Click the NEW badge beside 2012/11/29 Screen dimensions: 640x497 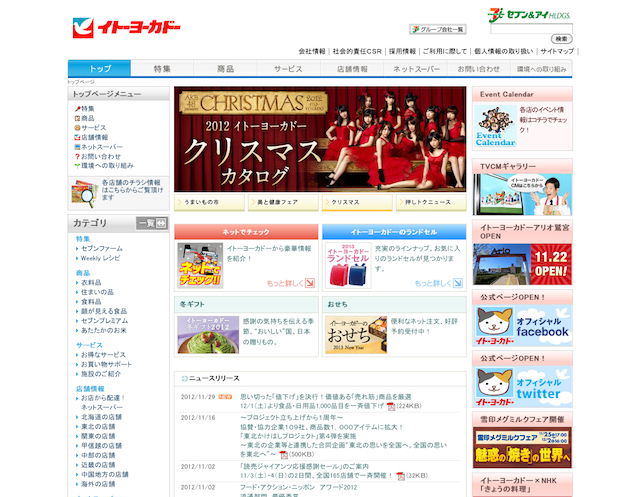coord(225,397)
